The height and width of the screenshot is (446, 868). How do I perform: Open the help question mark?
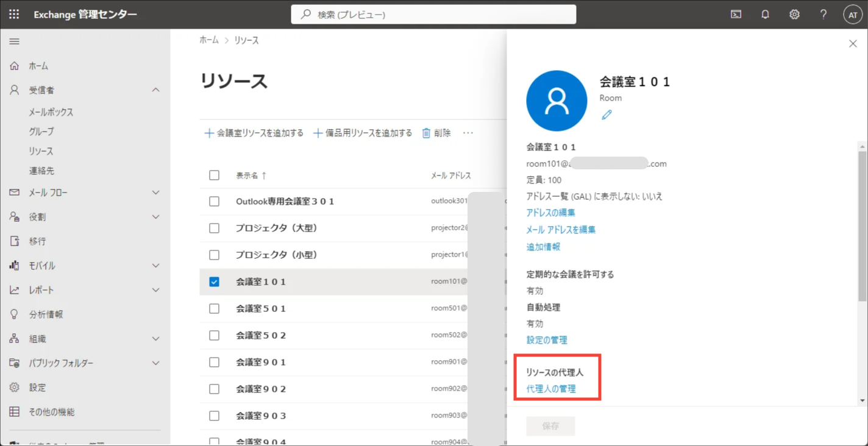pyautogui.click(x=824, y=15)
